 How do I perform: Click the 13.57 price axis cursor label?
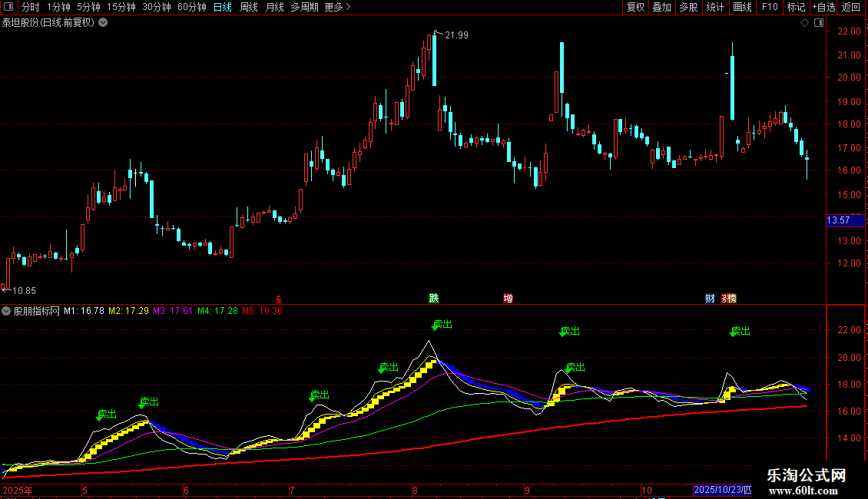(845, 220)
